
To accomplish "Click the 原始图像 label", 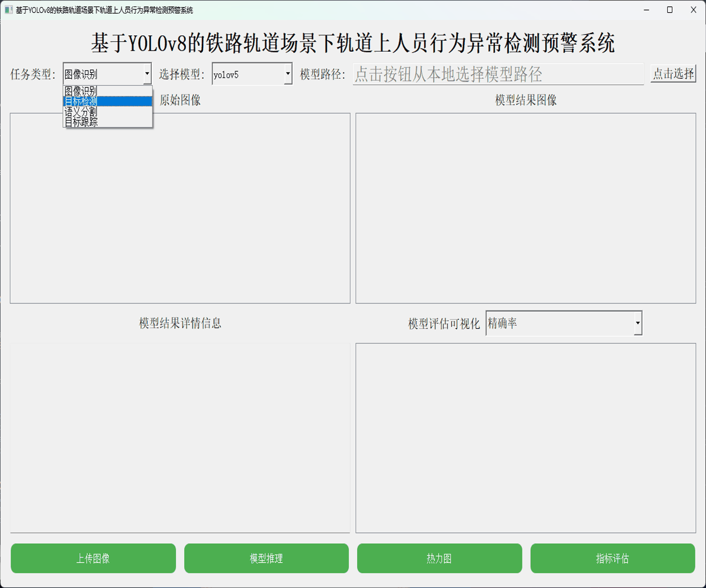I will click(x=180, y=100).
